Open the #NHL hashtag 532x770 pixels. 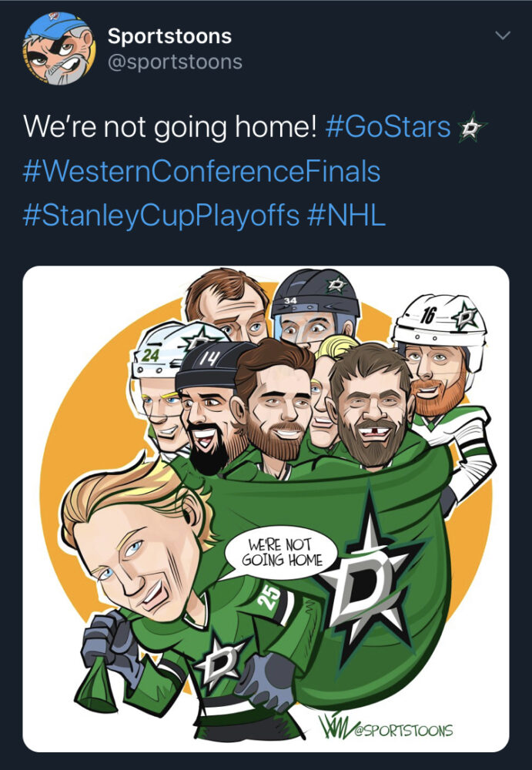[346, 215]
